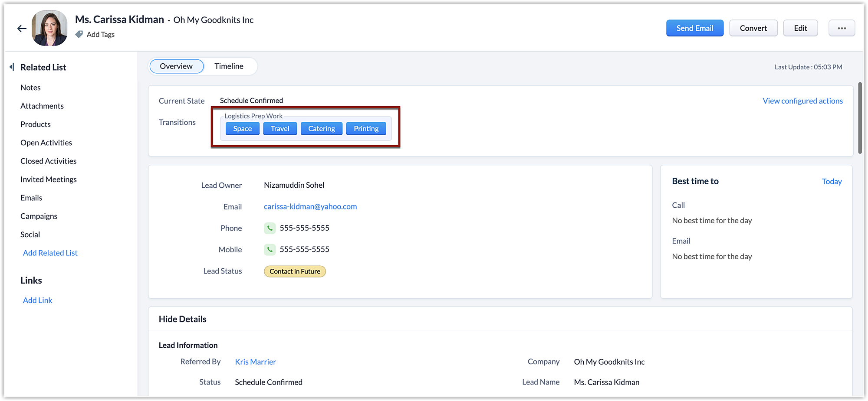Open the Today dropdown in Best time

[x=832, y=182]
